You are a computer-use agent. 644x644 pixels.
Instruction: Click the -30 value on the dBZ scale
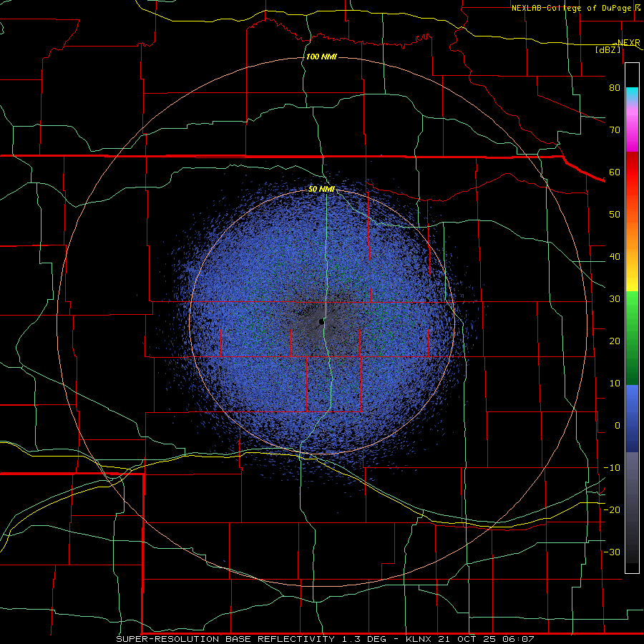point(612,552)
